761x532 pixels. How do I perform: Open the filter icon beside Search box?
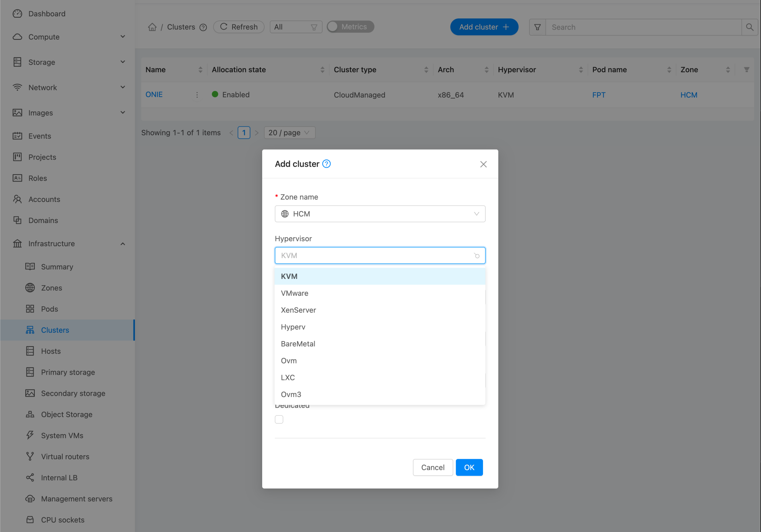(x=537, y=27)
